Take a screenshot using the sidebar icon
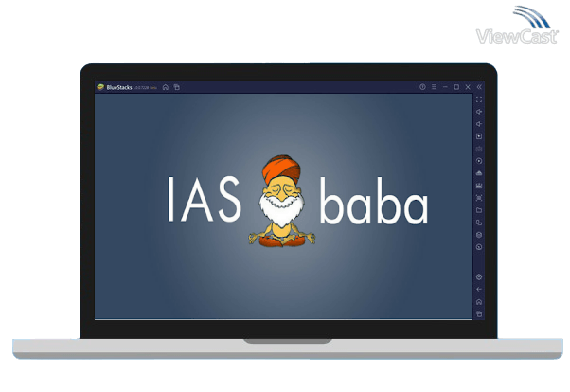The height and width of the screenshot is (392, 570). click(479, 198)
